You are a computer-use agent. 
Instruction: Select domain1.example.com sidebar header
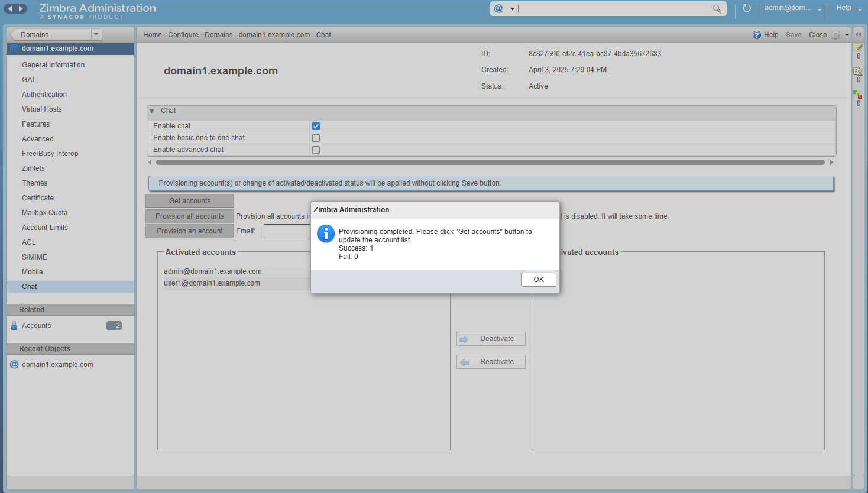click(x=70, y=48)
